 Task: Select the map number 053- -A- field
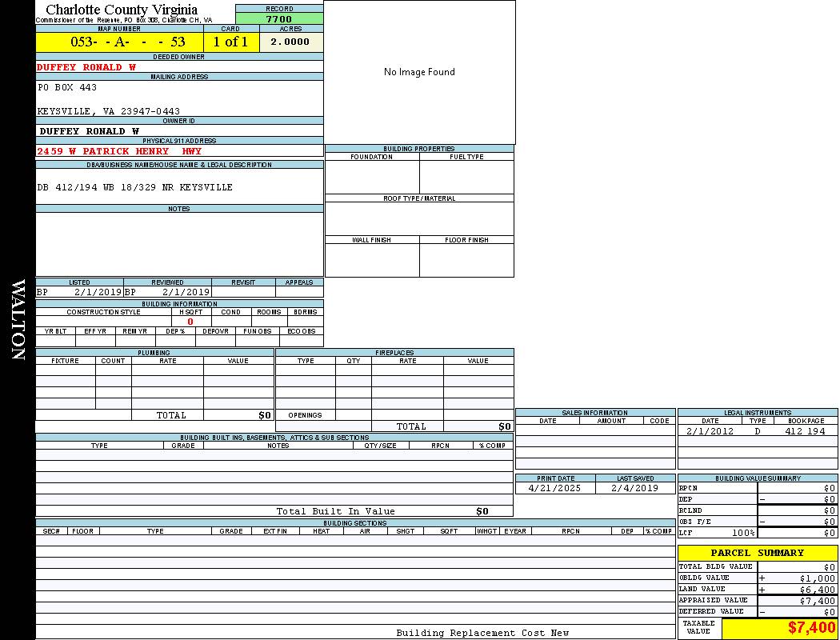(119, 42)
